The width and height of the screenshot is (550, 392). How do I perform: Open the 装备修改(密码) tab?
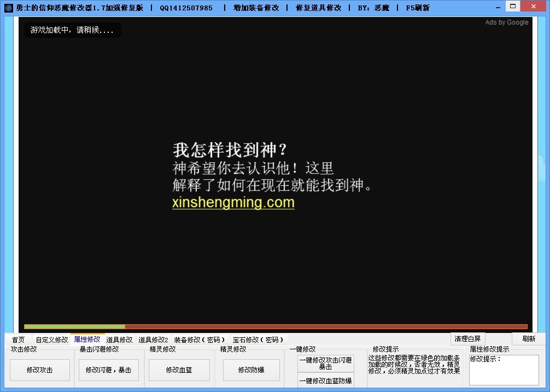(199, 340)
